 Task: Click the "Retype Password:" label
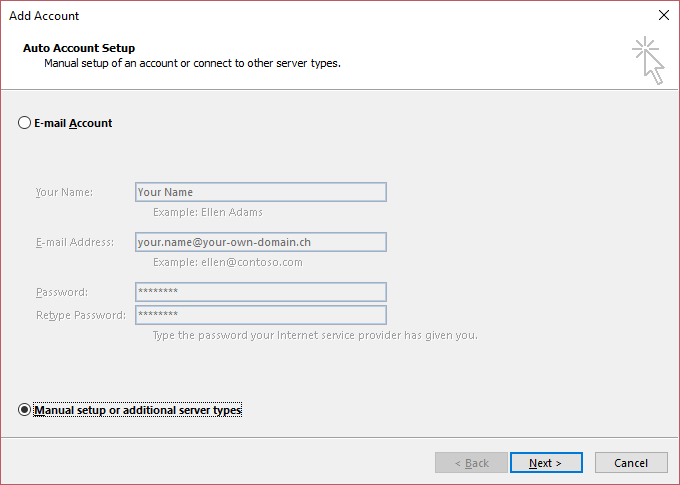[81, 315]
